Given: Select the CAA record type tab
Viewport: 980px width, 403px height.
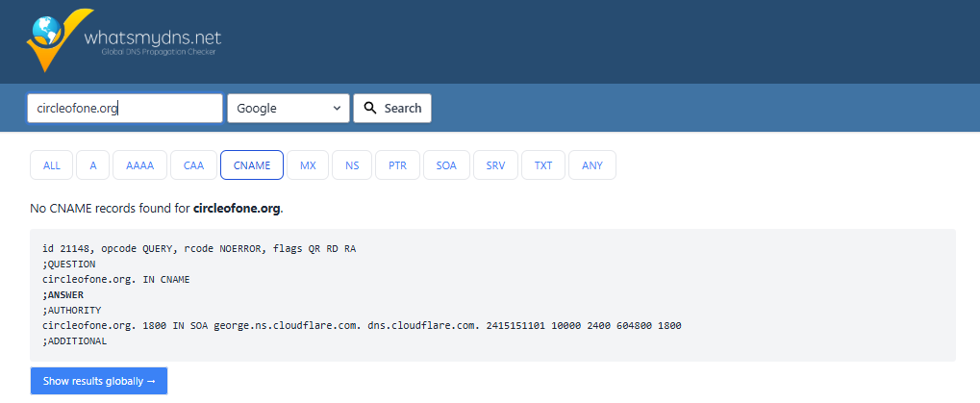Looking at the screenshot, I should pos(193,165).
